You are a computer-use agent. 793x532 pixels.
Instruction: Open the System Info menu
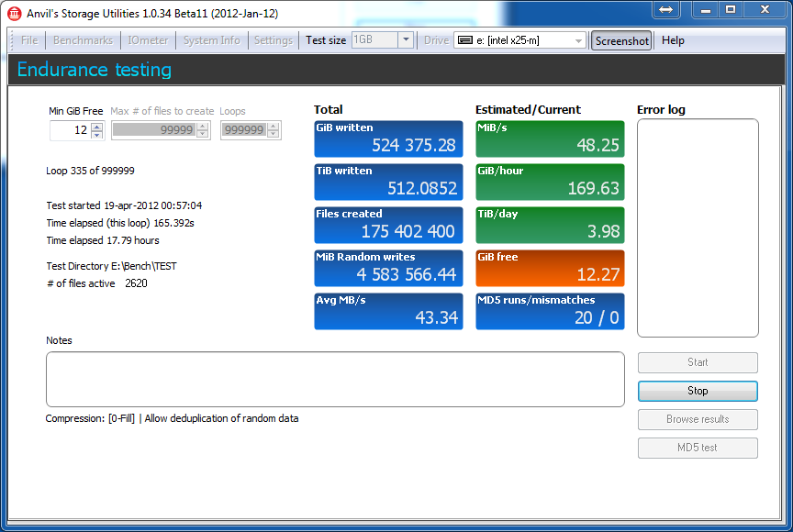click(211, 40)
